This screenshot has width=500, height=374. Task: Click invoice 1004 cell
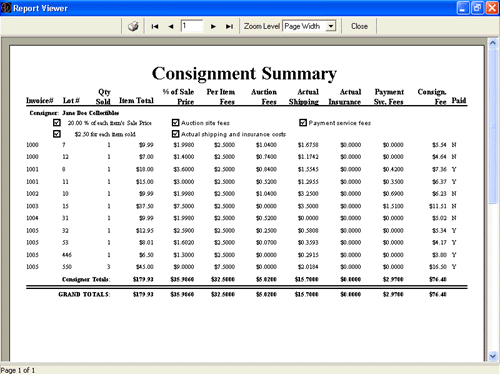32,218
